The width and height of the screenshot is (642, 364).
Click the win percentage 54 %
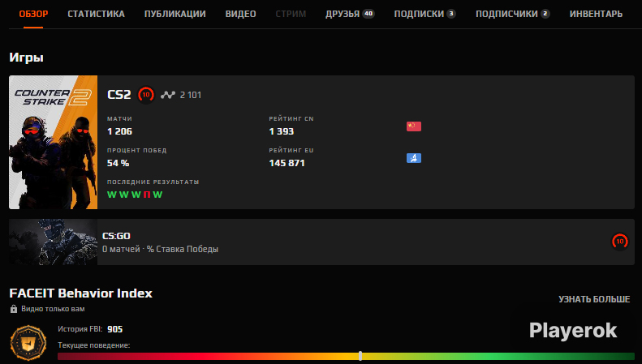tap(118, 163)
